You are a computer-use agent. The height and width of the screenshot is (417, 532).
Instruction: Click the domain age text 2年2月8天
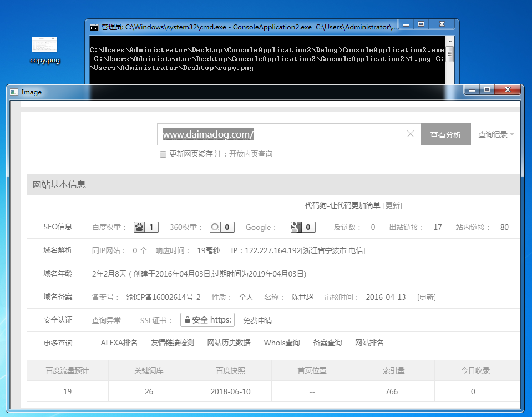(109, 274)
